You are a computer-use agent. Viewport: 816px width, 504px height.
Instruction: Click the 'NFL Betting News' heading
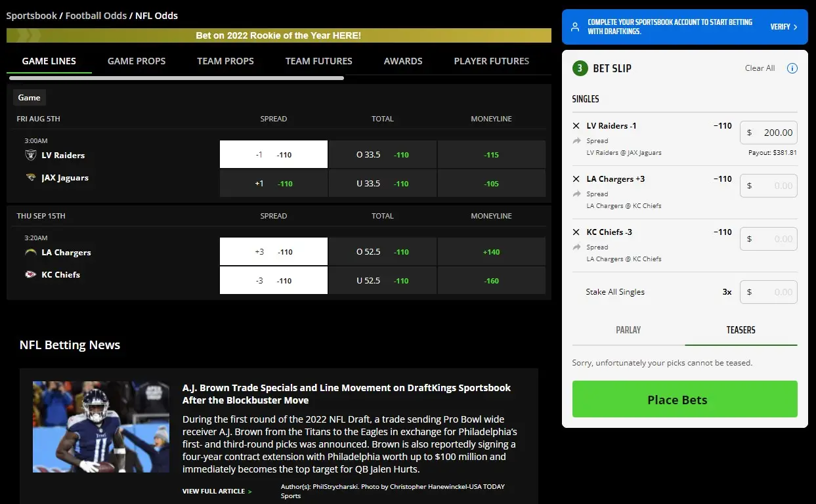click(70, 345)
